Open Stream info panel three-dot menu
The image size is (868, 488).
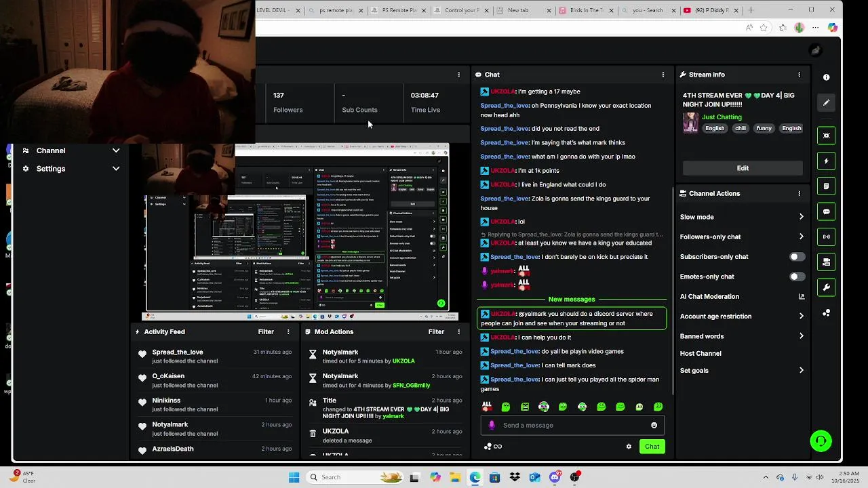(799, 75)
